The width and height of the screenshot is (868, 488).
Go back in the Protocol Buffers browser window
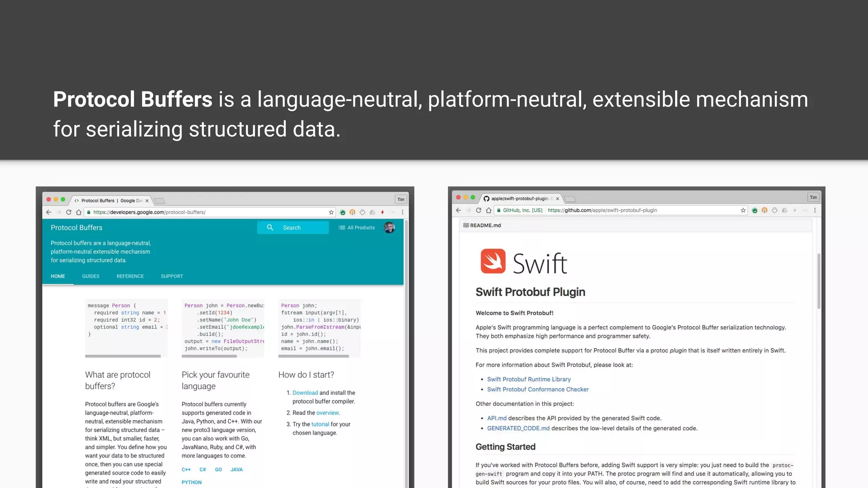[49, 212]
